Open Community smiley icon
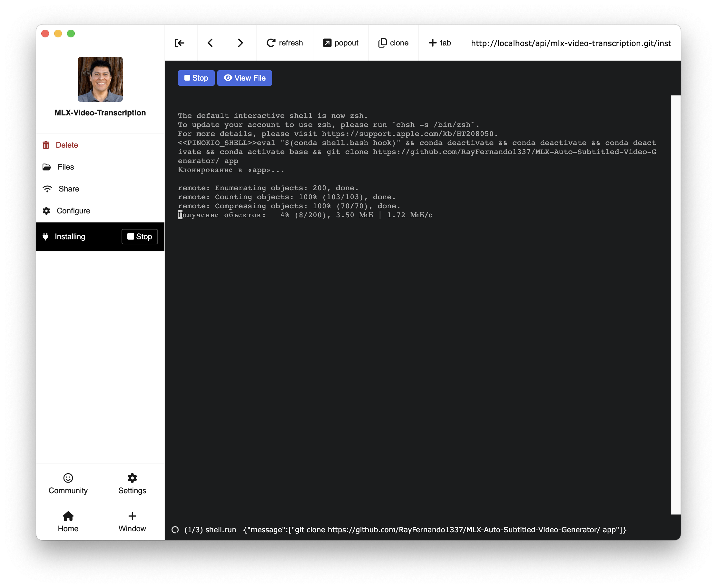This screenshot has width=717, height=588. pyautogui.click(x=68, y=483)
